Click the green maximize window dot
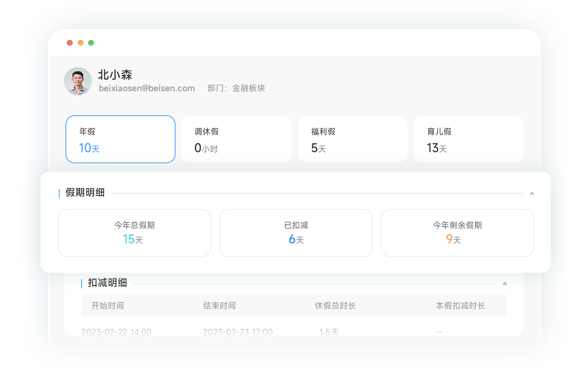The width and height of the screenshot is (588, 373). [x=91, y=43]
